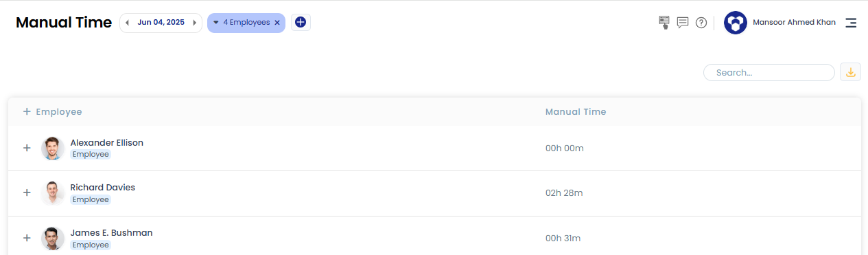Expand James E. Bushman row
868x255 pixels.
coord(27,238)
